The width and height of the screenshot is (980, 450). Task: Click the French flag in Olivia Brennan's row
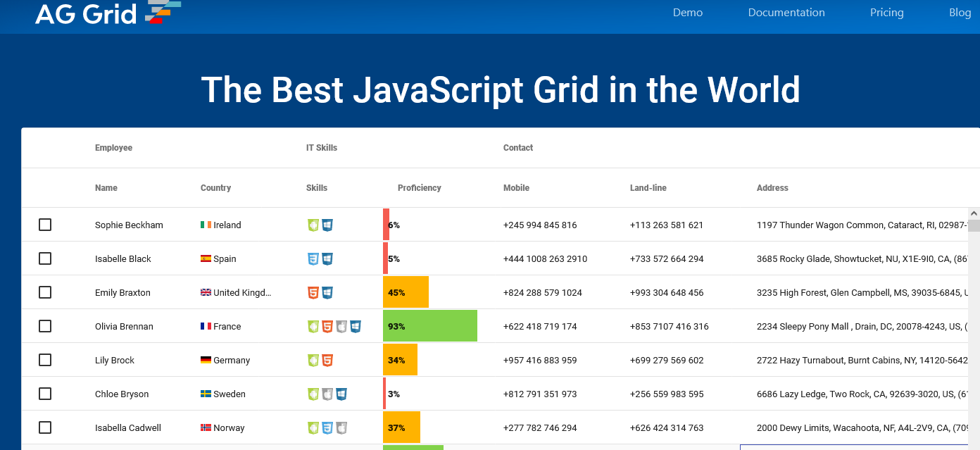click(206, 327)
